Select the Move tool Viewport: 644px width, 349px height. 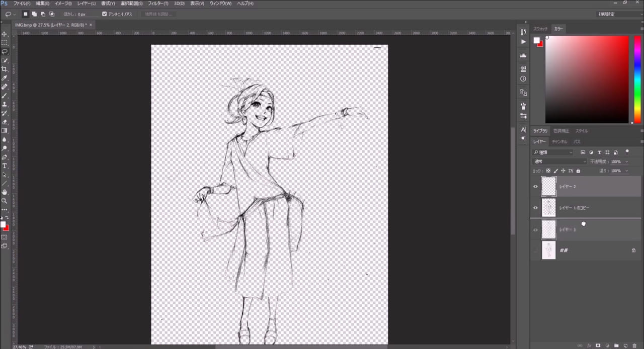(x=5, y=34)
